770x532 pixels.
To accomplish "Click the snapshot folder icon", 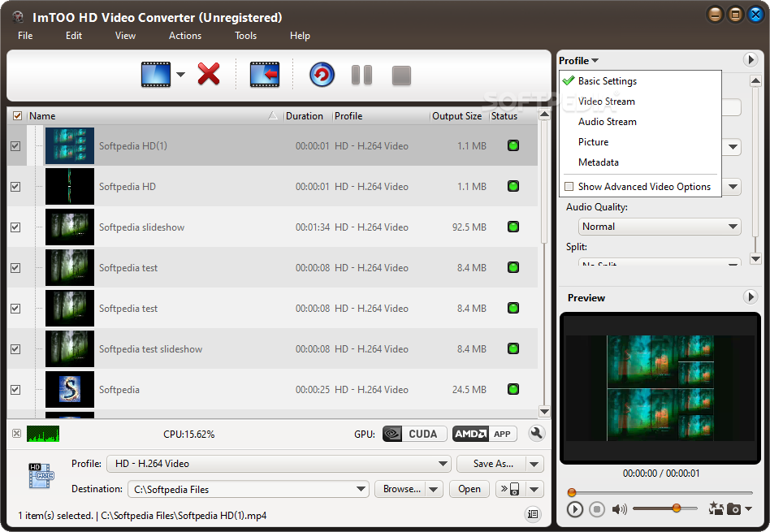I will click(x=716, y=508).
